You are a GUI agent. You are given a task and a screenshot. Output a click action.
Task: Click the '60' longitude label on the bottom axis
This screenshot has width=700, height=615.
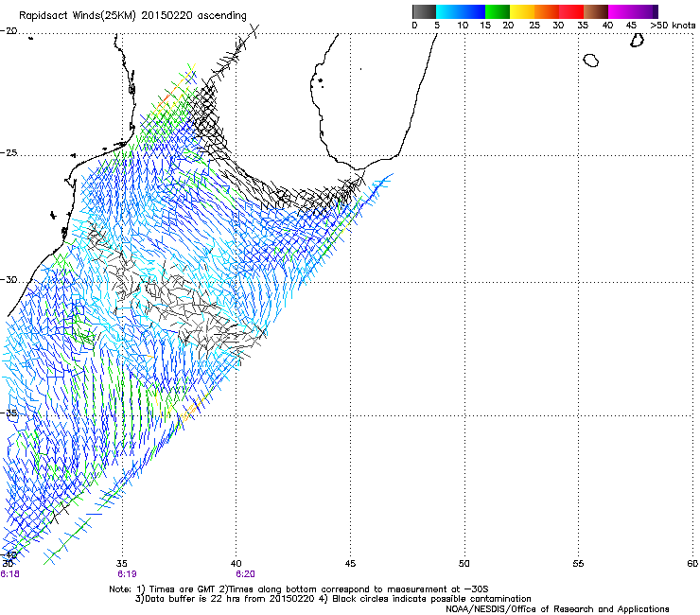(x=692, y=564)
